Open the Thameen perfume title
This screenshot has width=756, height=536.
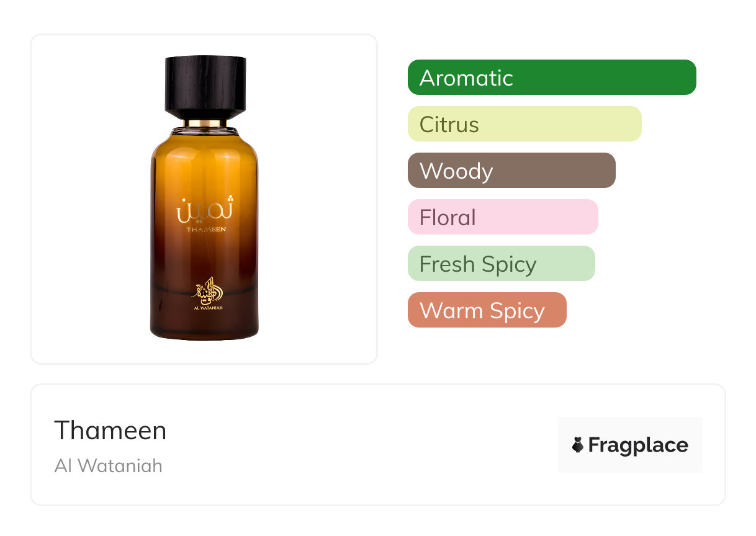[x=110, y=430]
